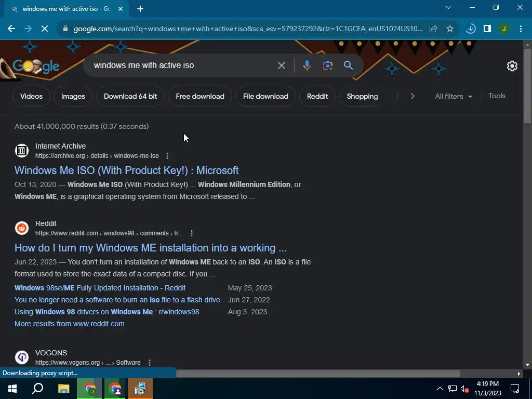The width and height of the screenshot is (532, 399).
Task: Click the forward navigation arrow
Action: pos(28,29)
